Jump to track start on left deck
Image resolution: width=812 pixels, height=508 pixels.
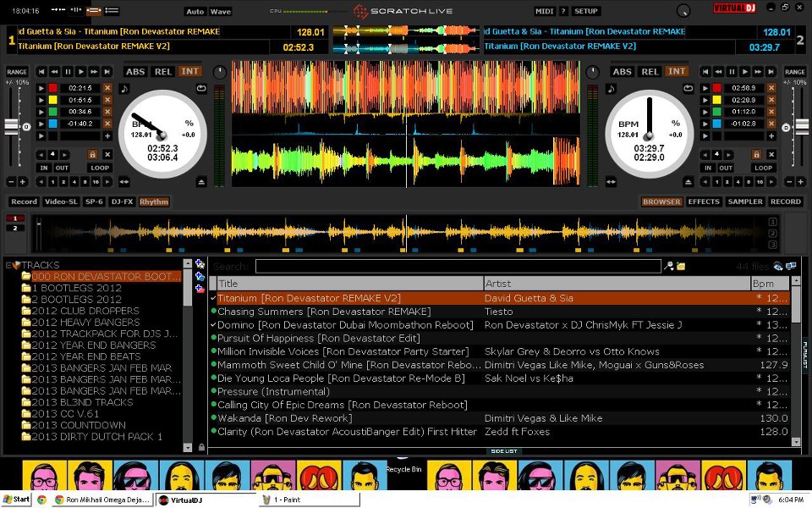click(x=41, y=71)
